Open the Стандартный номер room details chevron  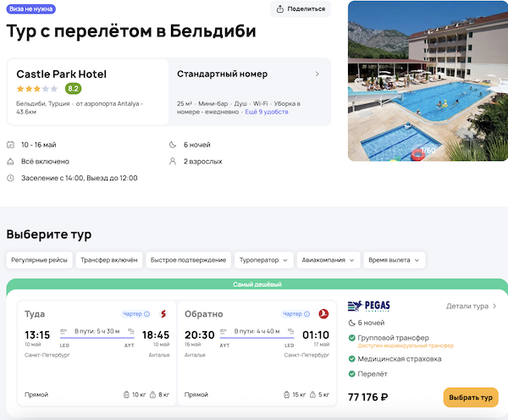pyautogui.click(x=317, y=75)
